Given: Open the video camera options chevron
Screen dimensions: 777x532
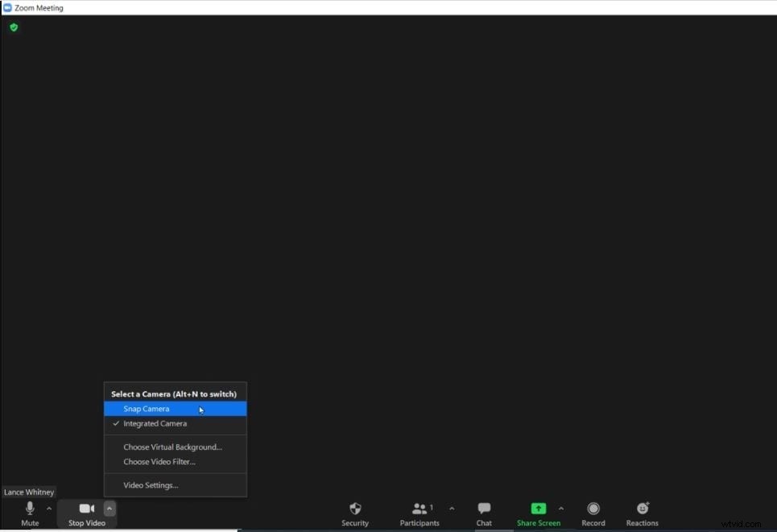Looking at the screenshot, I should tap(109, 508).
